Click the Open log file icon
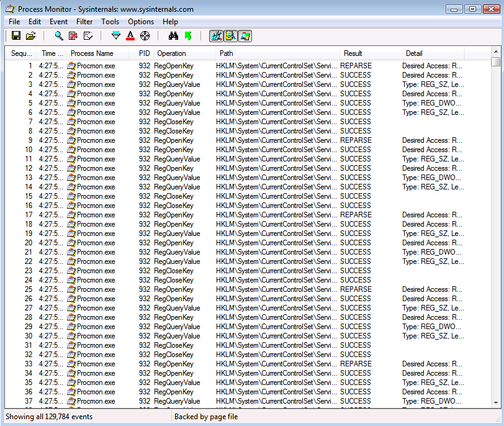The width and height of the screenshot is (504, 426). [x=30, y=35]
